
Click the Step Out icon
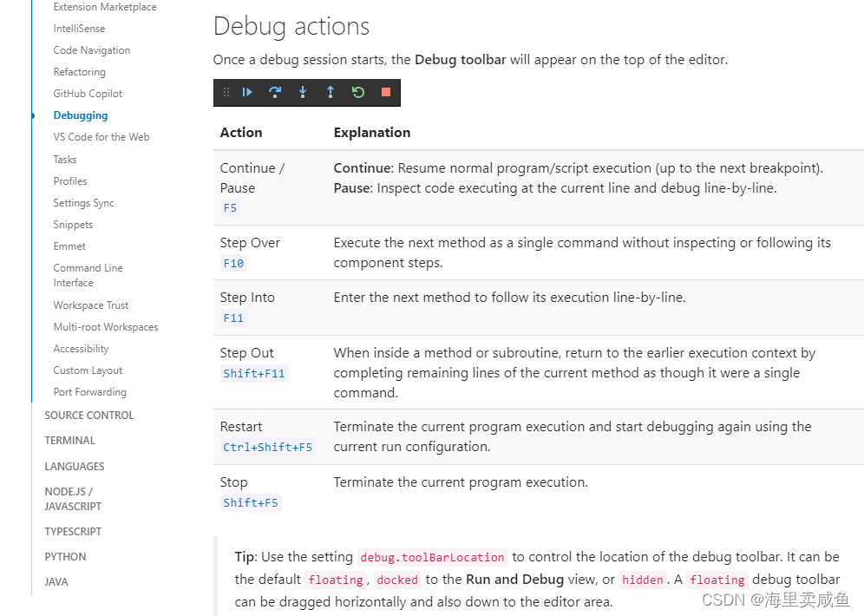(x=331, y=92)
